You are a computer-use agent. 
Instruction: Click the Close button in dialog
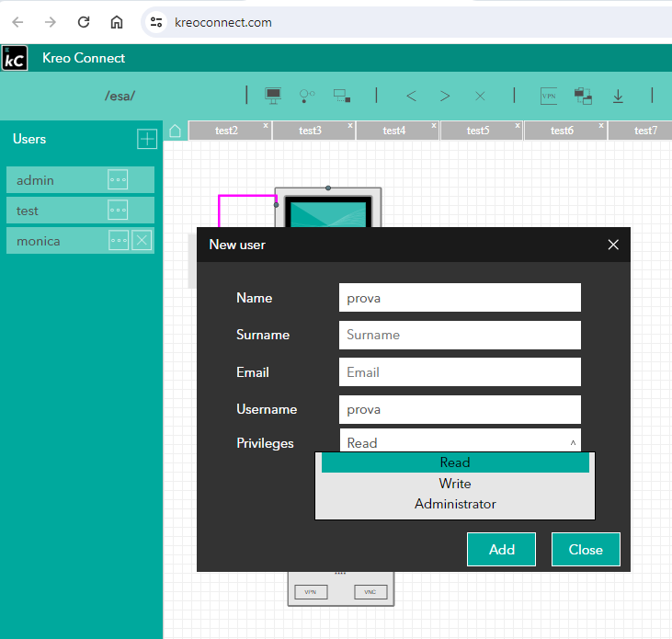(x=586, y=549)
